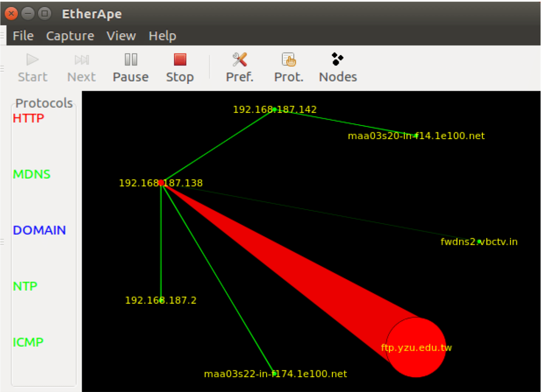Click the 192.168.187.2 node label

point(161,300)
